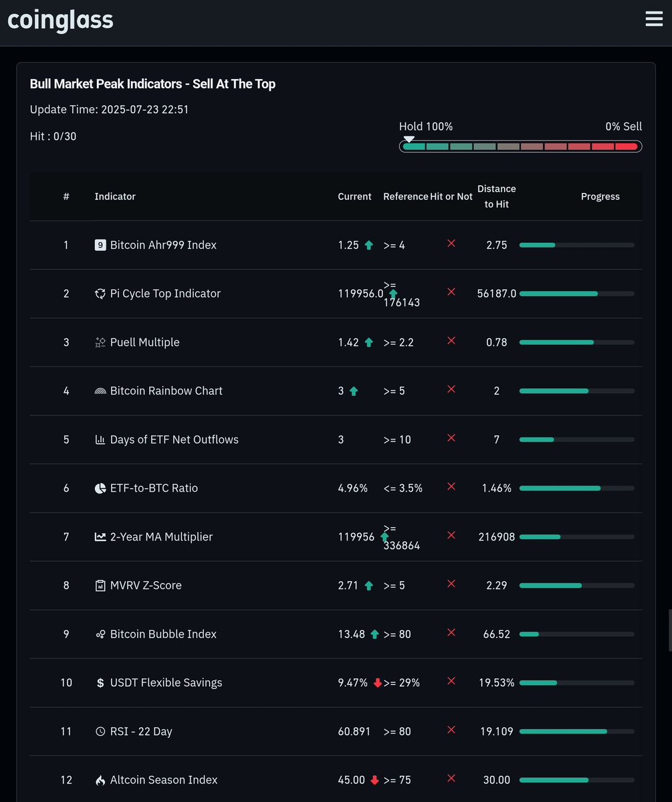Click the USDT Flexible Savings dollar icon

[100, 683]
